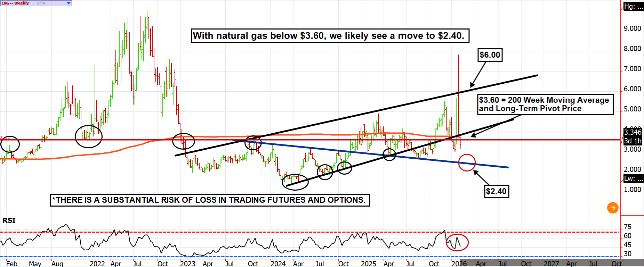The height and width of the screenshot is (267, 644).
Task: Click the 3d 1h countdown label
Action: click(633, 141)
